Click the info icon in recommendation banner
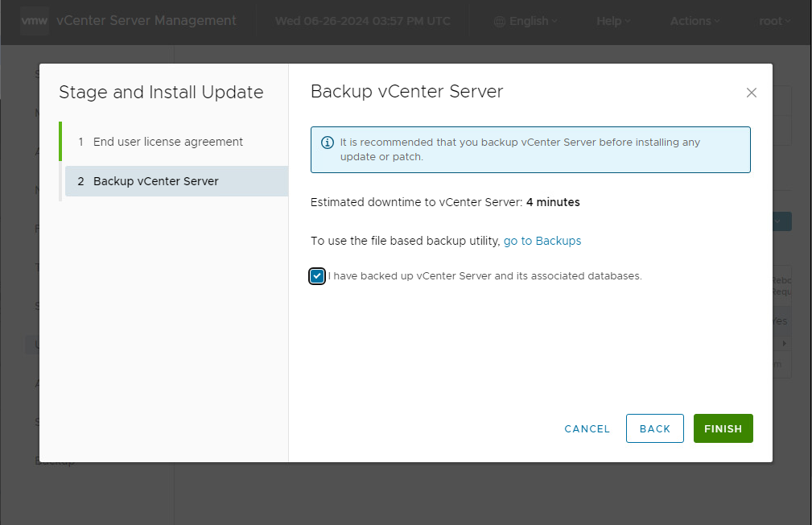This screenshot has height=525, width=812. [x=328, y=143]
